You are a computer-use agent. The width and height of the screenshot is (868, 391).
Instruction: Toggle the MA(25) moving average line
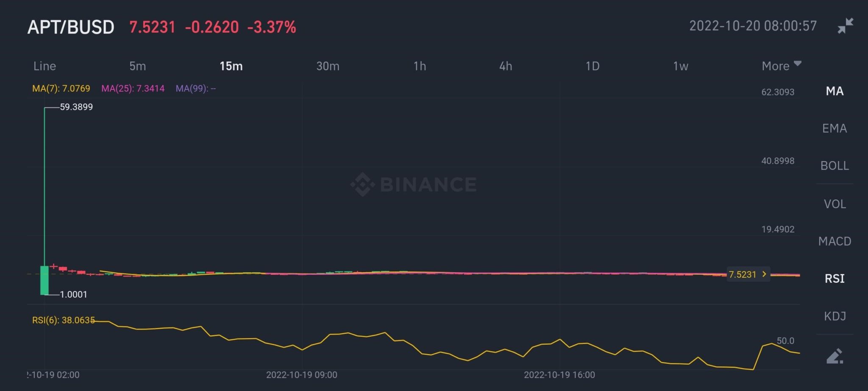pyautogui.click(x=134, y=89)
